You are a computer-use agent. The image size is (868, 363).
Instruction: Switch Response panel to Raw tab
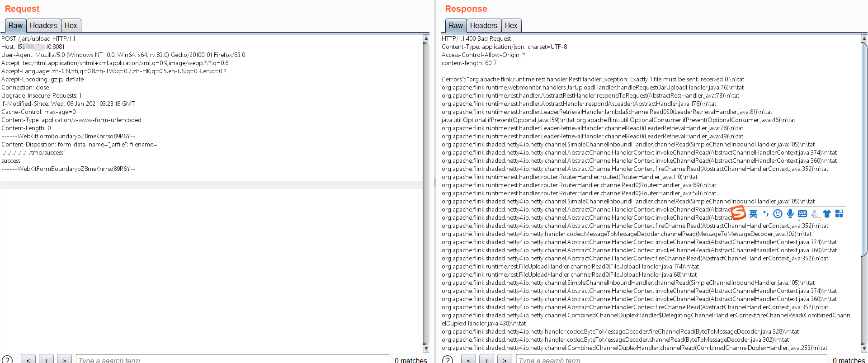(456, 26)
